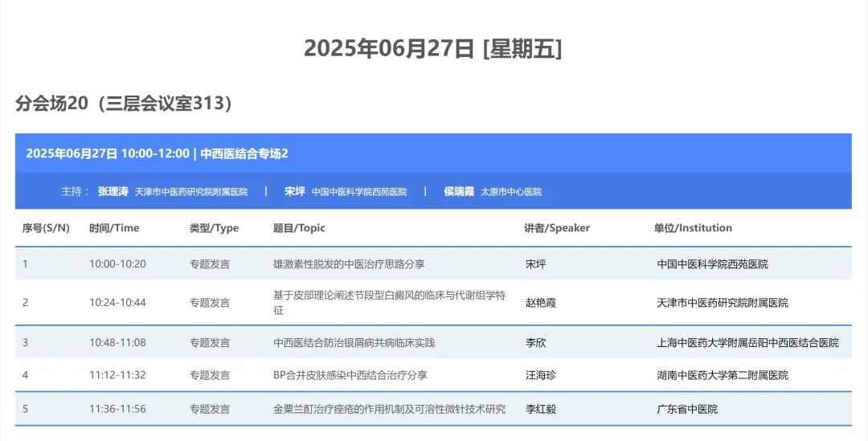Click the 序号(S/N) column header
Image resolution: width=868 pixels, height=441 pixels.
[x=46, y=228]
